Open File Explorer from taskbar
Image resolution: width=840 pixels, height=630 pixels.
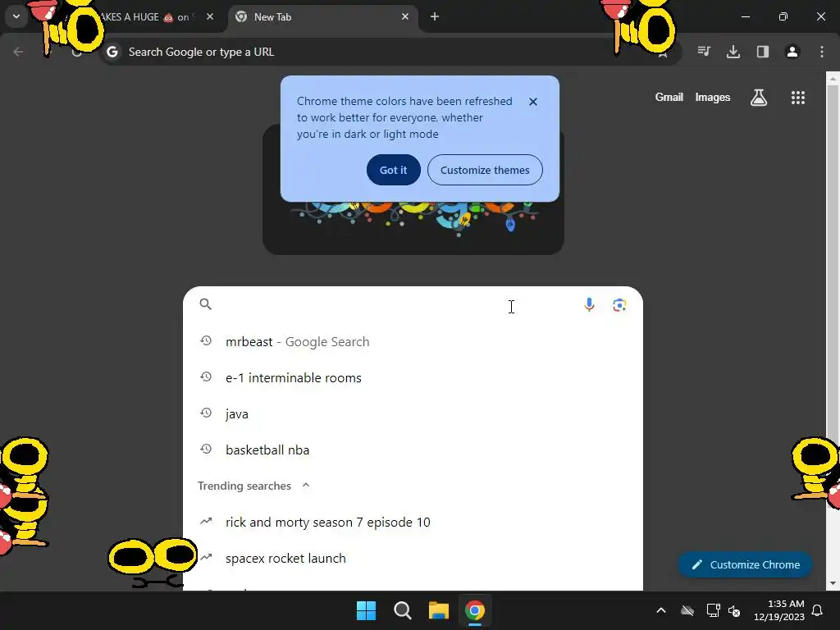tap(438, 610)
